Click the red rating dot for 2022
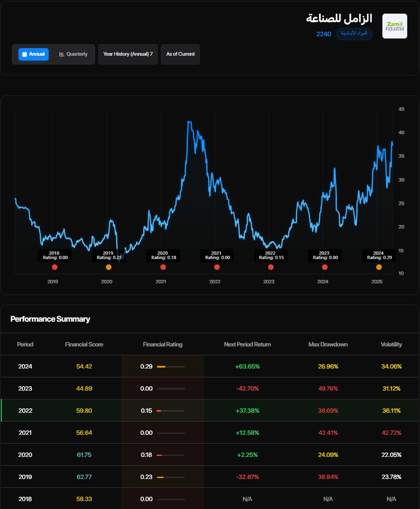The image size is (420, 509). pos(271,267)
